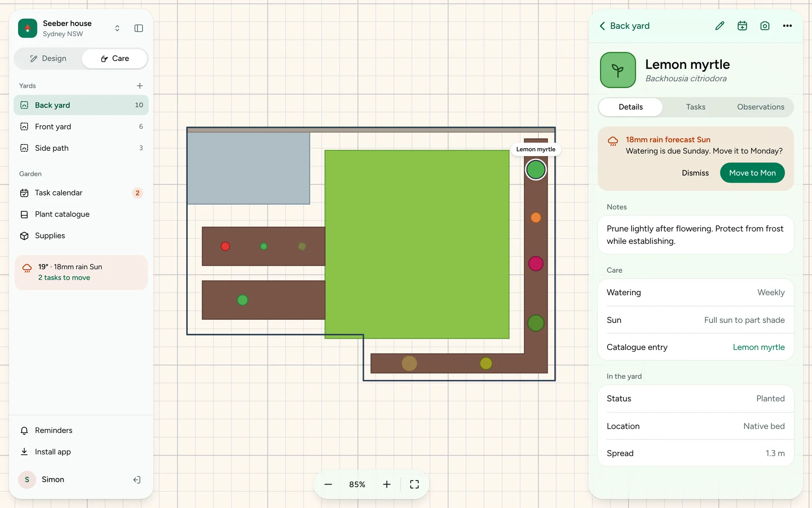Add a photo with the camera icon
The width and height of the screenshot is (812, 508).
765,26
